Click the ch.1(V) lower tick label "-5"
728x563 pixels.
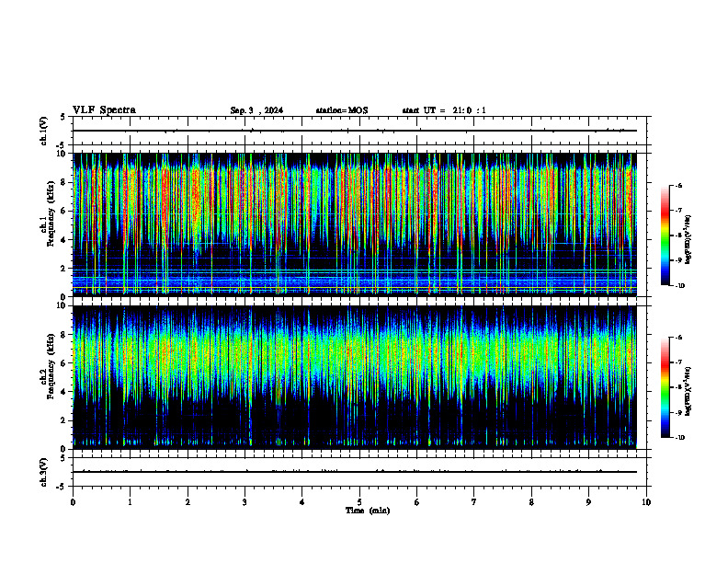point(62,145)
